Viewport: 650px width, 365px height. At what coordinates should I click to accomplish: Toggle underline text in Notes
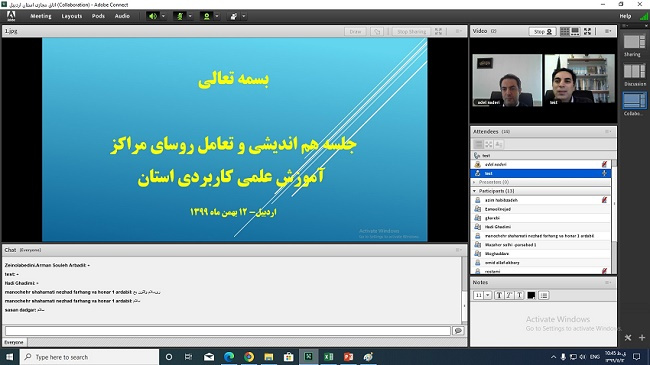(519, 295)
